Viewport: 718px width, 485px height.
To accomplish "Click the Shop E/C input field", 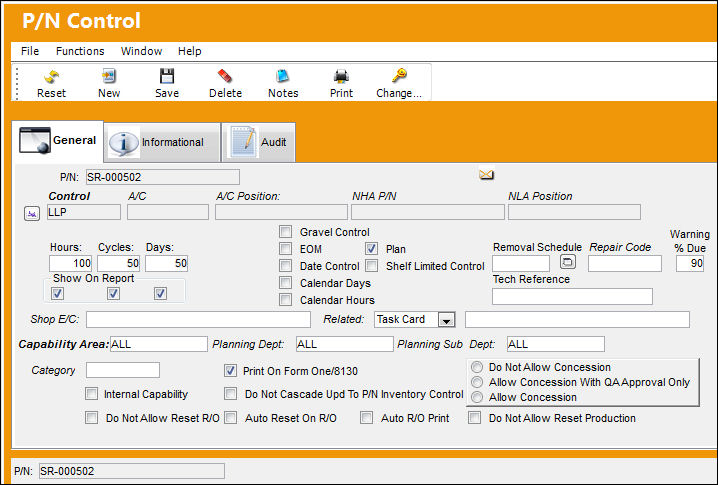I will click(198, 320).
